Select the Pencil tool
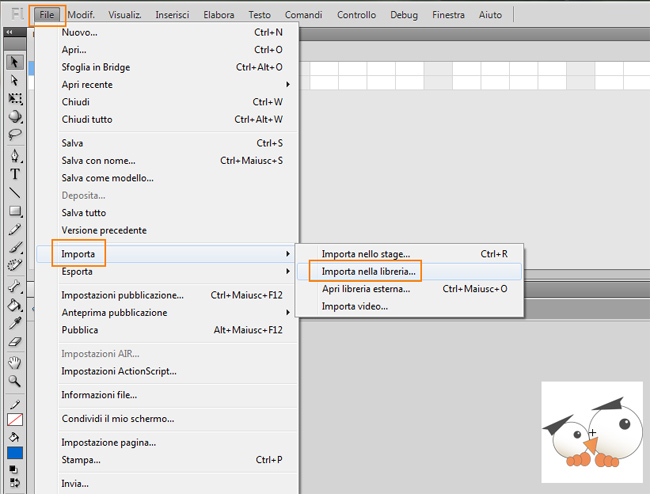650x494 pixels. [x=15, y=229]
